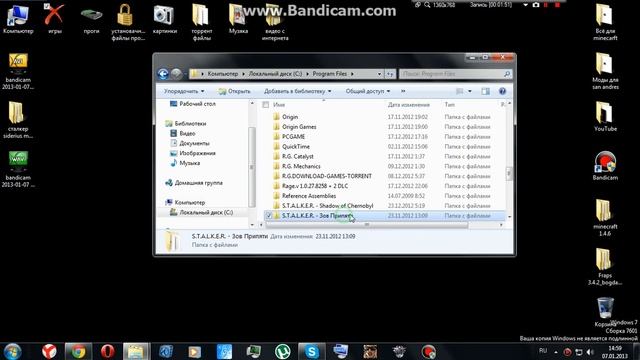Open the Документы library in sidebar
This screenshot has height=360, width=640.
click(194, 143)
